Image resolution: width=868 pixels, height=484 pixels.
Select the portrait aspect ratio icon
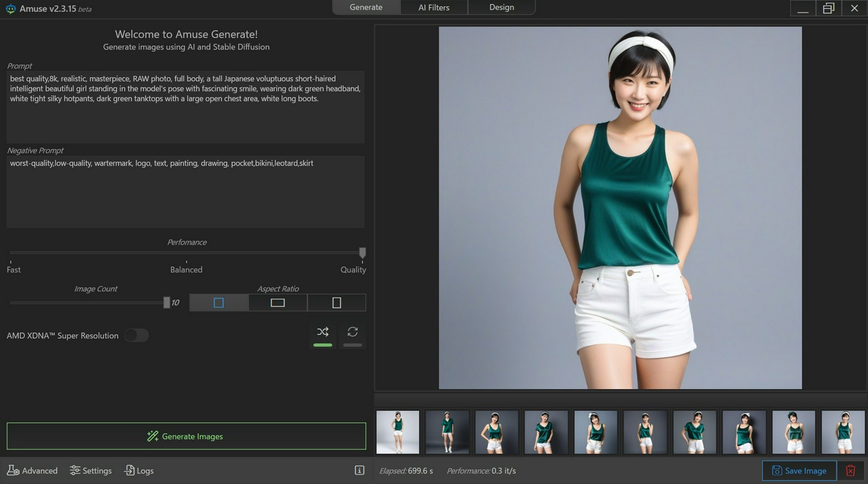tap(336, 302)
